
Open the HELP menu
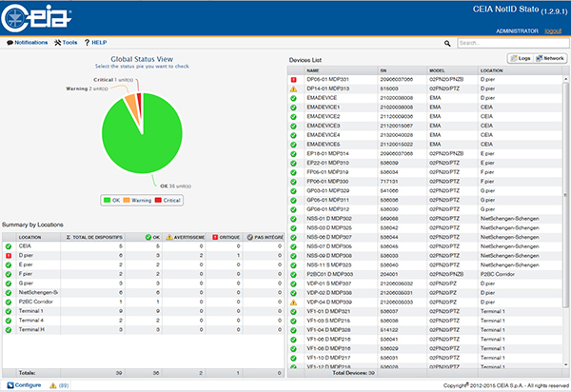(96, 43)
